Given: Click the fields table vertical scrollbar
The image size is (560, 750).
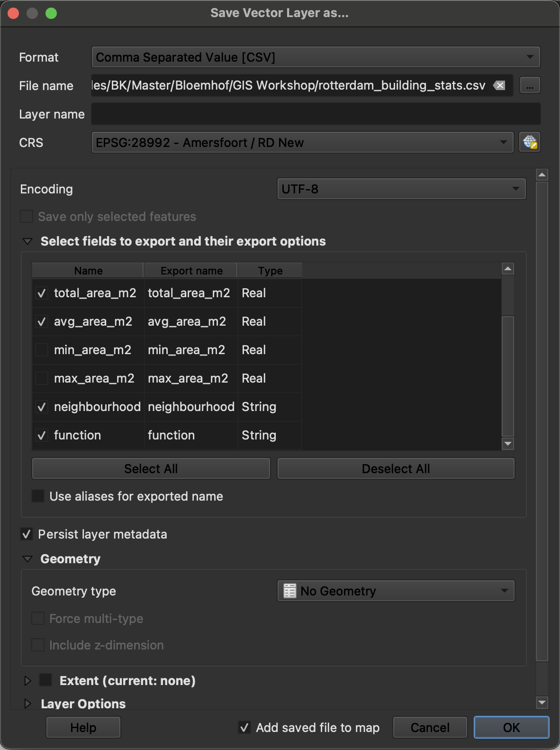Looking at the screenshot, I should pos(507,375).
